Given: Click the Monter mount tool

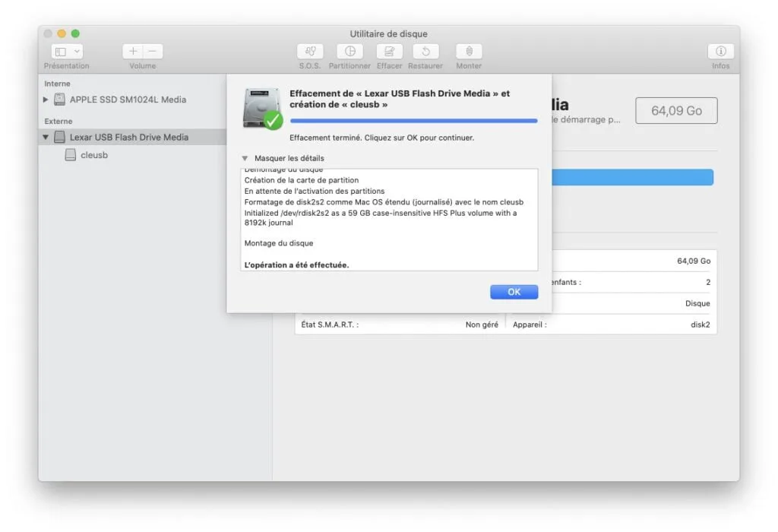Looking at the screenshot, I should 469,51.
